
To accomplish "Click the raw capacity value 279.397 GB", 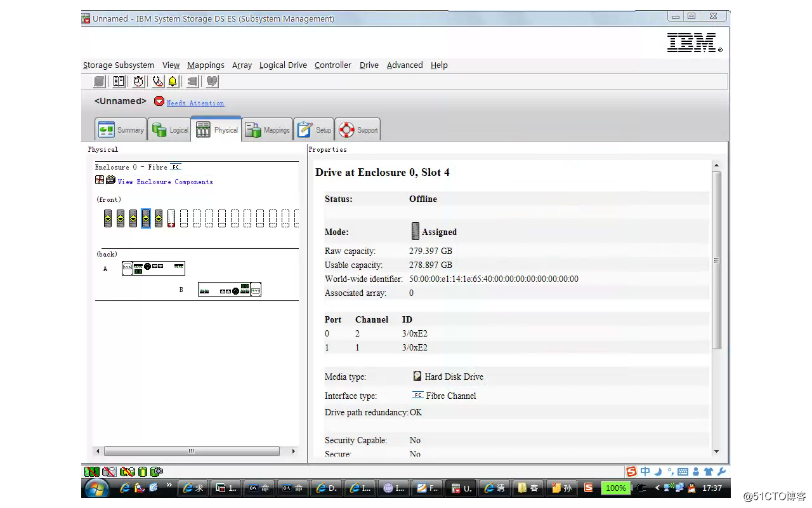I will (431, 251).
